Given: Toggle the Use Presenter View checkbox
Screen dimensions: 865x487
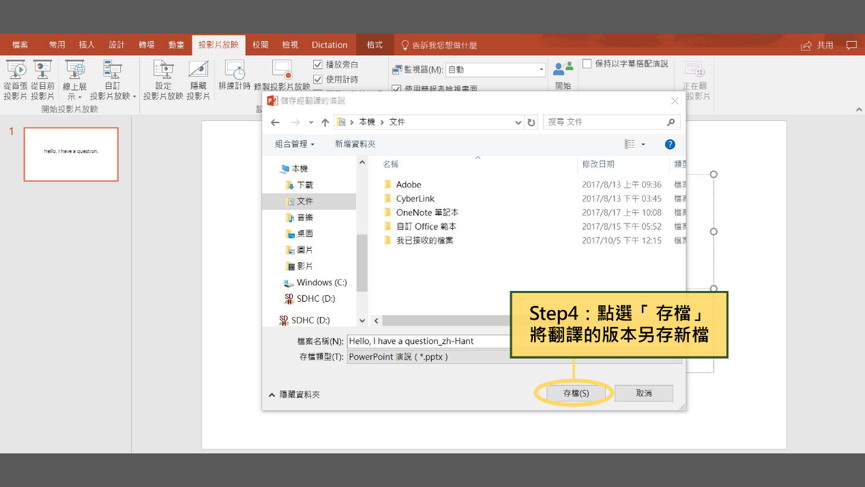Looking at the screenshot, I should [396, 88].
